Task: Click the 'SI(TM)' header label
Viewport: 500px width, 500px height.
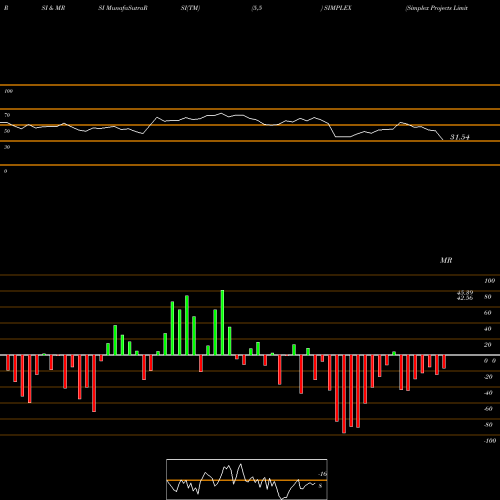Action: pyautogui.click(x=190, y=8)
